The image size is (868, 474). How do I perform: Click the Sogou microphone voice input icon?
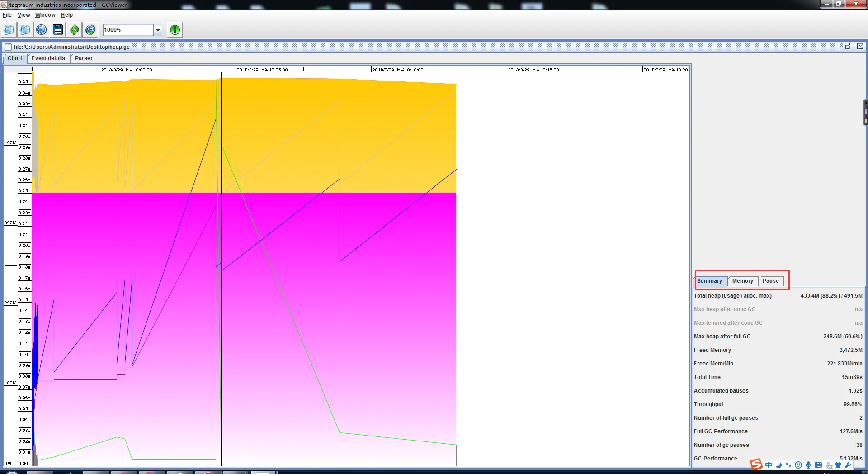pyautogui.click(x=808, y=465)
